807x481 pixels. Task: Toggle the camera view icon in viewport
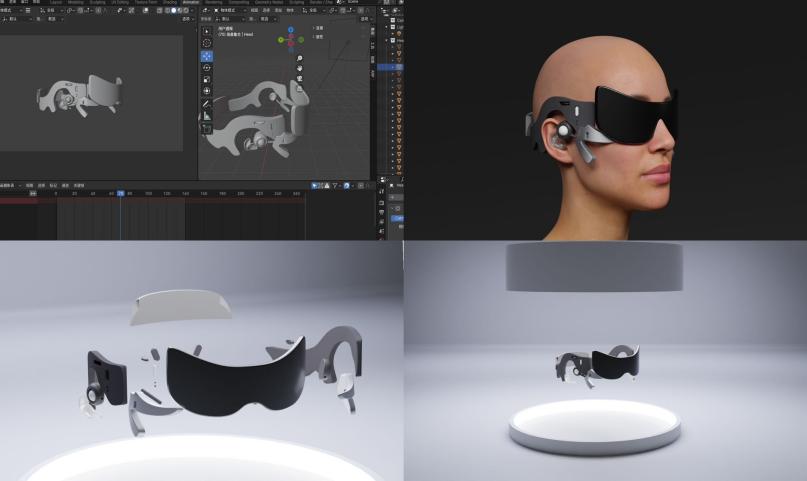pos(300,79)
